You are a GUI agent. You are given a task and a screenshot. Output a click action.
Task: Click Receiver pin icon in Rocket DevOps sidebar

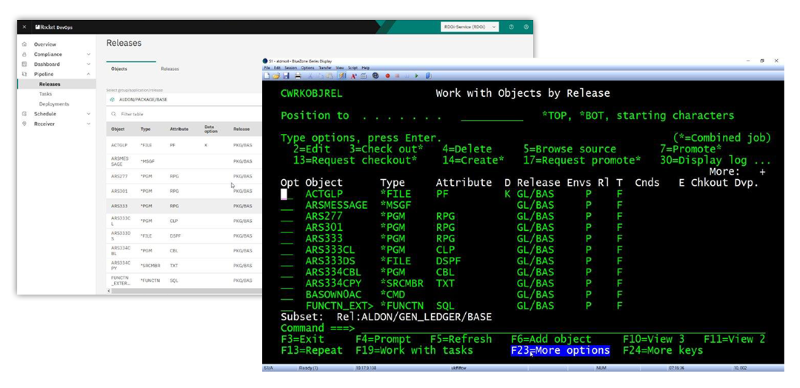coord(24,124)
